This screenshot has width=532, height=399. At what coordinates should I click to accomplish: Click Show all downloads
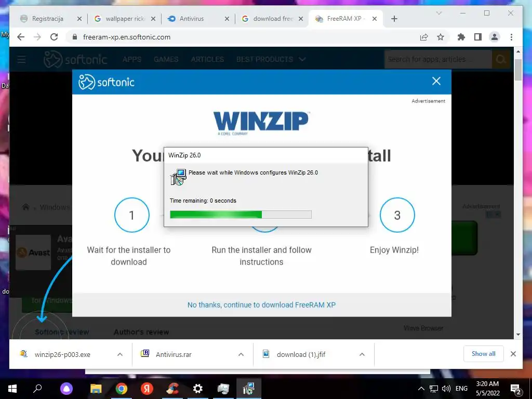coord(483,353)
